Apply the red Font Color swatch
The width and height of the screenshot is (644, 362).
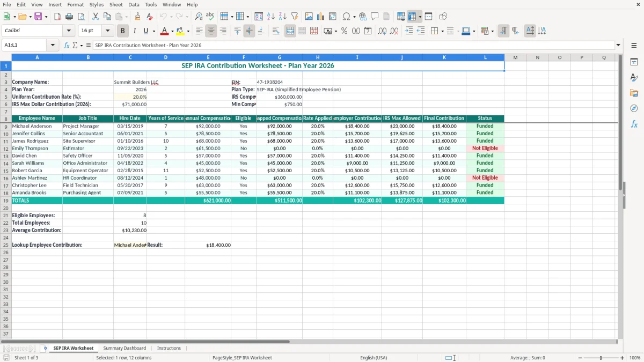[x=165, y=31]
